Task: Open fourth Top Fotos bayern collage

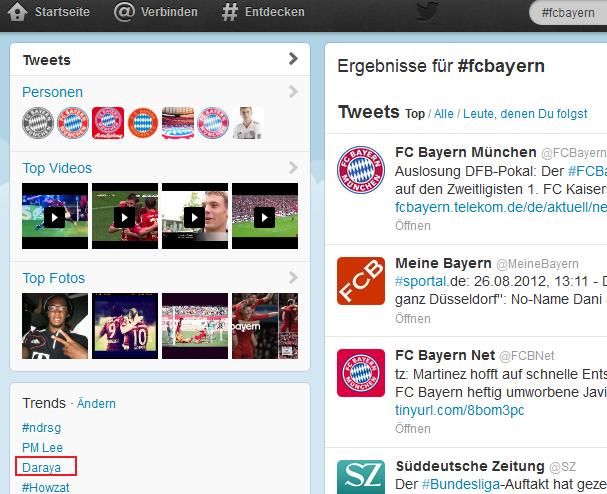Action: tap(265, 326)
